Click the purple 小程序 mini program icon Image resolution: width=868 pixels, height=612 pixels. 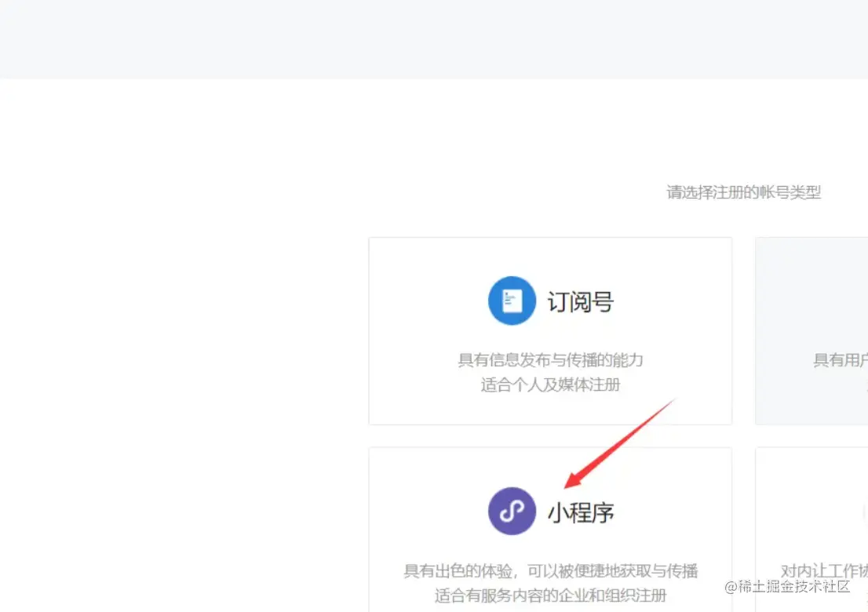click(x=512, y=512)
